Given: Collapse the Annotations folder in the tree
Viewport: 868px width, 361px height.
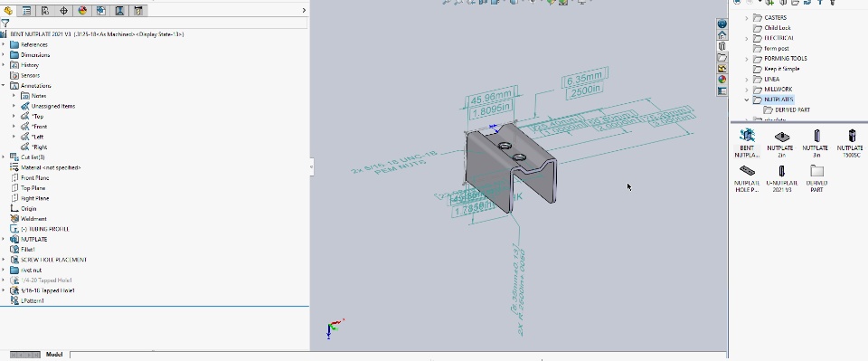Looking at the screenshot, I should tap(4, 85).
